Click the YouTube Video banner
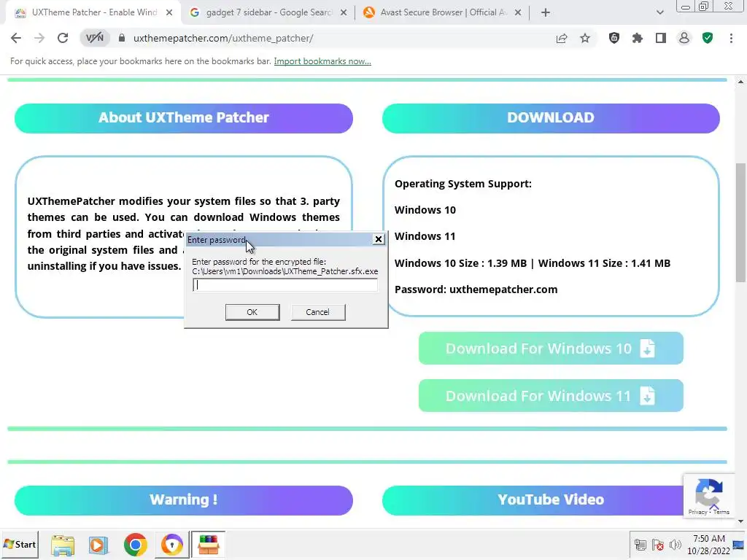The image size is (747, 560). coord(551,500)
